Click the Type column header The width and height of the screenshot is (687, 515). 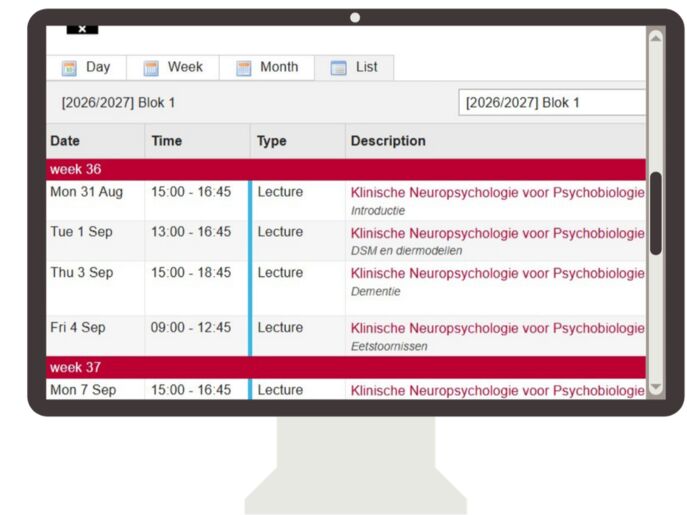coord(298,141)
